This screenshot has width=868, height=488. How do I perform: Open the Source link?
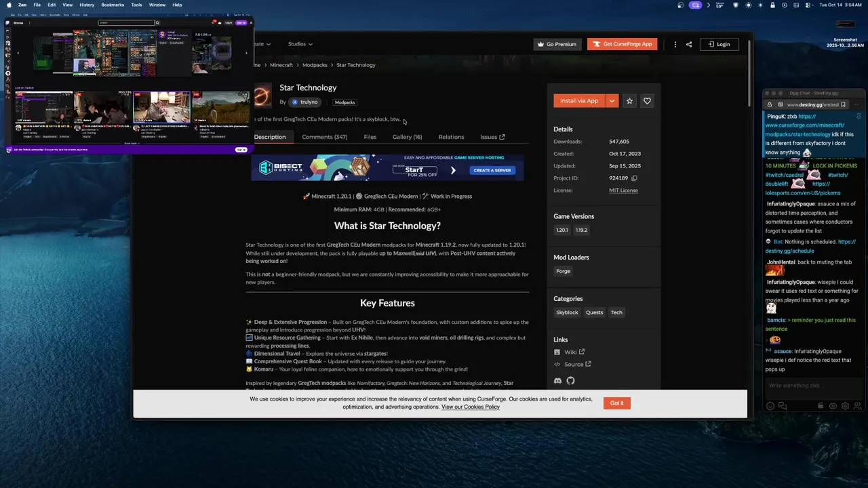(577, 364)
